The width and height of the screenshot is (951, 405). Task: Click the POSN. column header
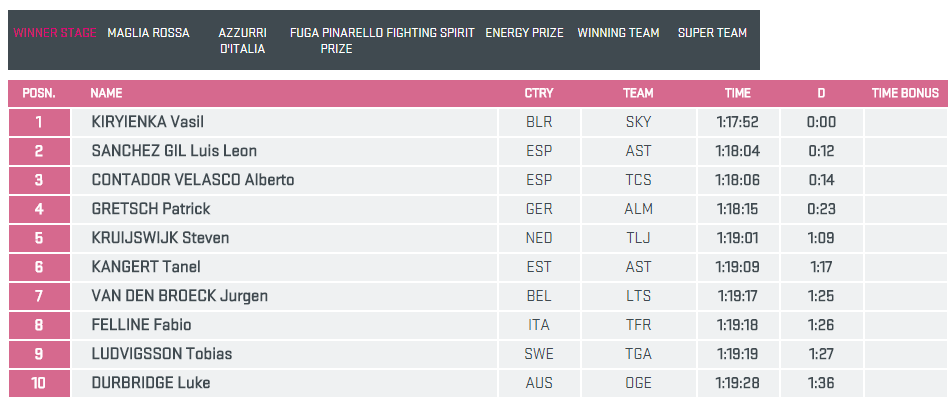click(39, 94)
